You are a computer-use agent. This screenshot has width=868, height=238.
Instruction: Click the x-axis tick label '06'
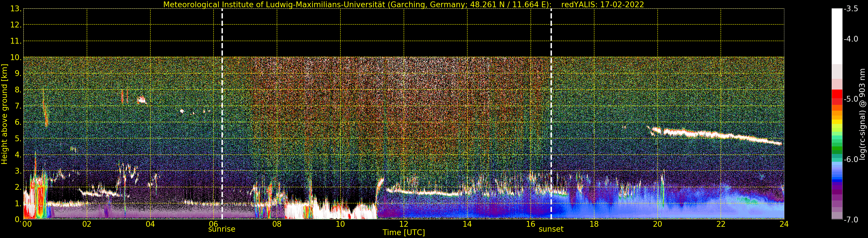[214, 224]
